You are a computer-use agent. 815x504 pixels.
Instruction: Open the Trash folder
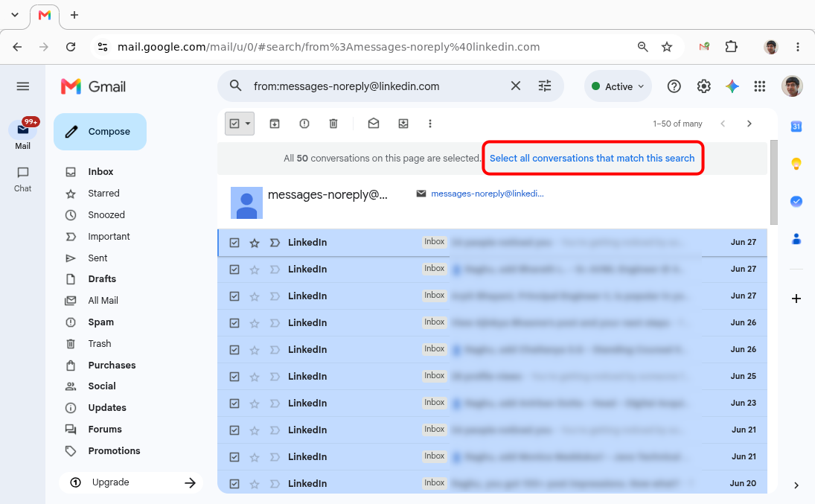coord(99,344)
